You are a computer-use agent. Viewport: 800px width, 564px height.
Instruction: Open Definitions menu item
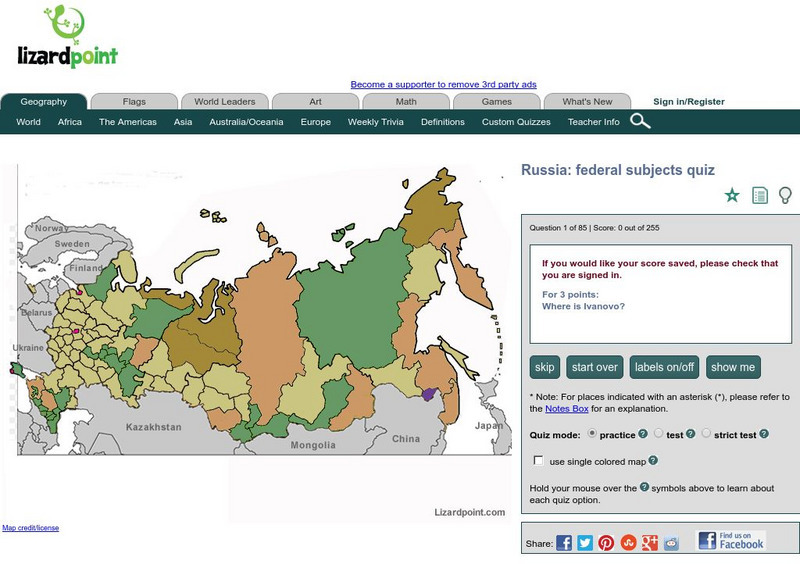(443, 122)
